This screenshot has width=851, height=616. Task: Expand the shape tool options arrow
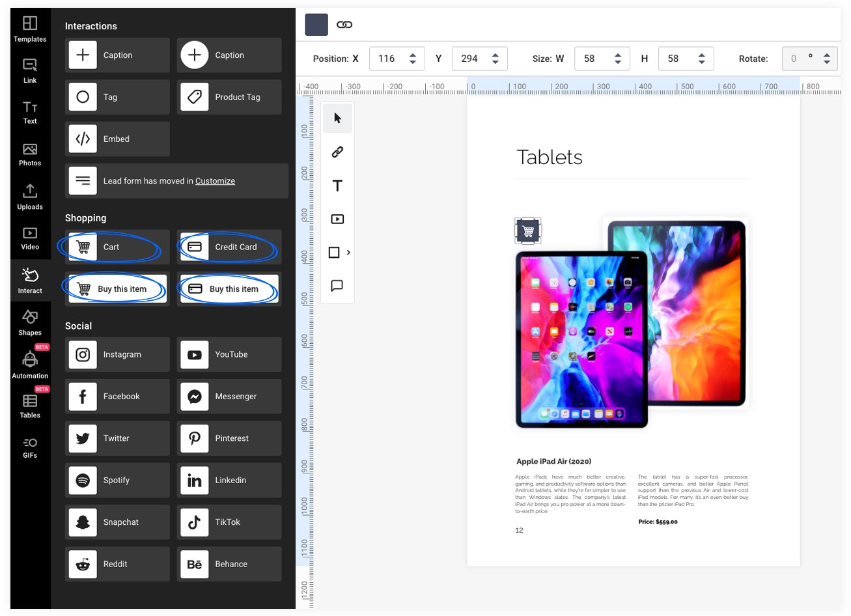348,253
